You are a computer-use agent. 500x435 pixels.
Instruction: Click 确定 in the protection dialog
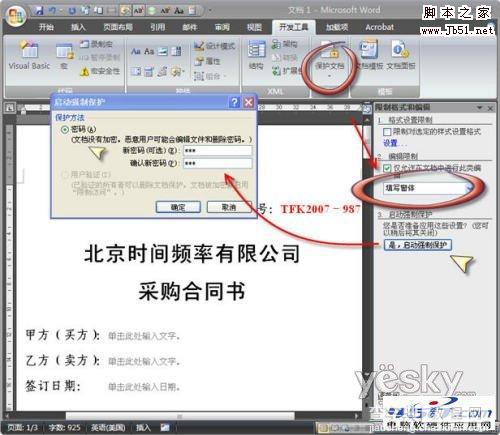[x=178, y=207]
